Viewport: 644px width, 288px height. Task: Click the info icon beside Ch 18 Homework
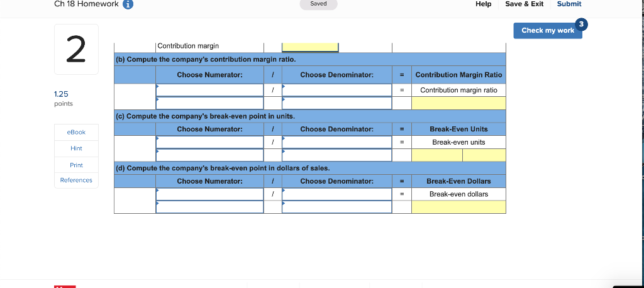pos(128,4)
